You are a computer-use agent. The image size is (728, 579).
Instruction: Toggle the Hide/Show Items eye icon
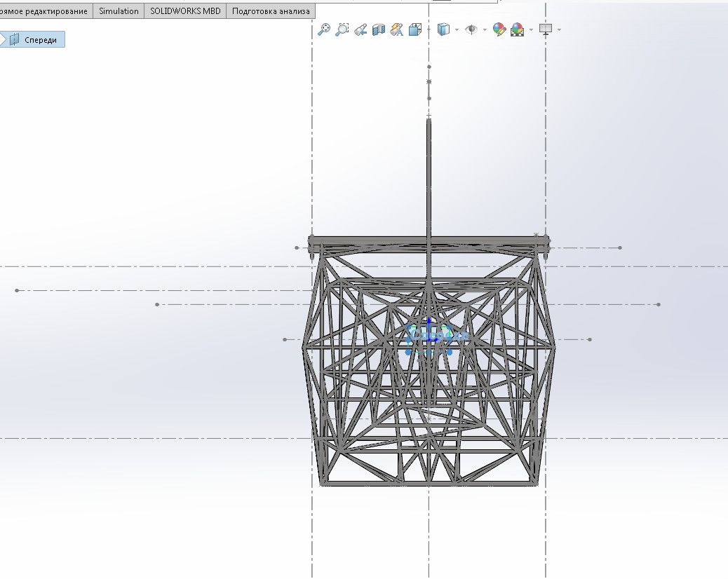[472, 29]
